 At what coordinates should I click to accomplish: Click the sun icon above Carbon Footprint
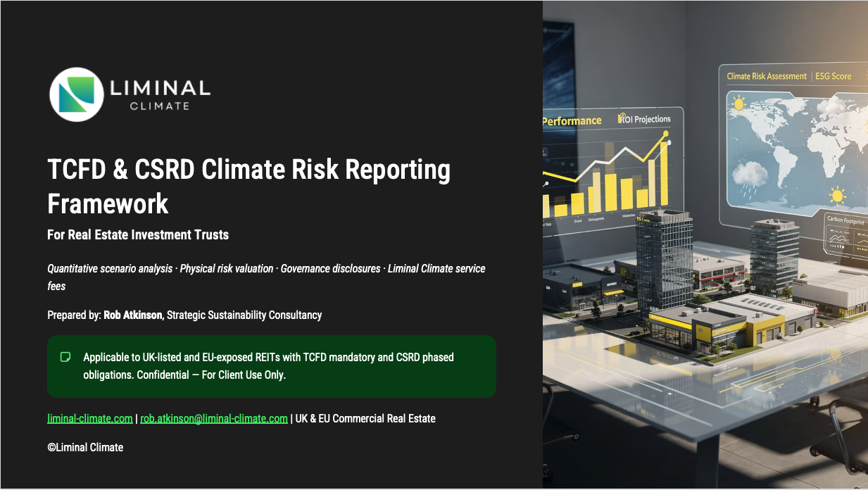(836, 195)
